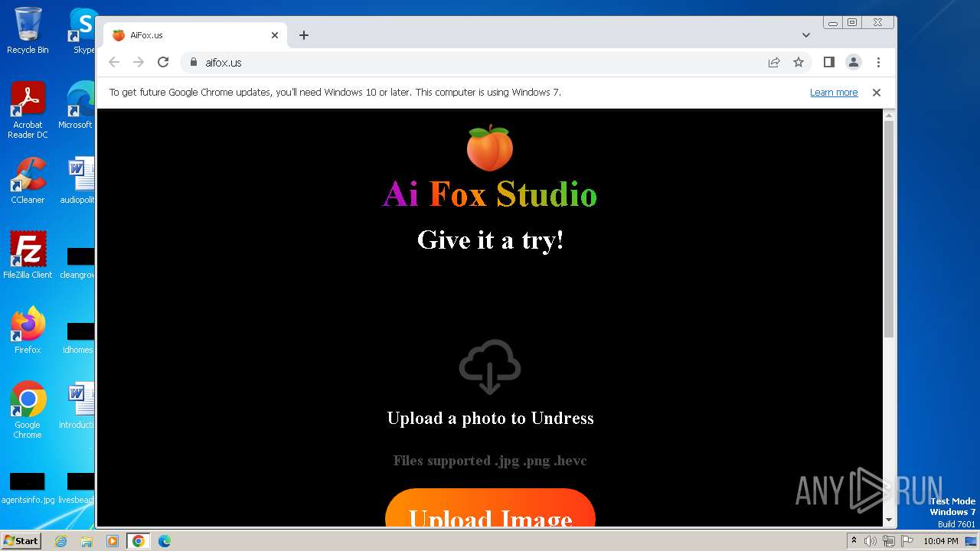Click the volume speaker tray icon
This screenshot has width=980, height=551.
pos(871,541)
